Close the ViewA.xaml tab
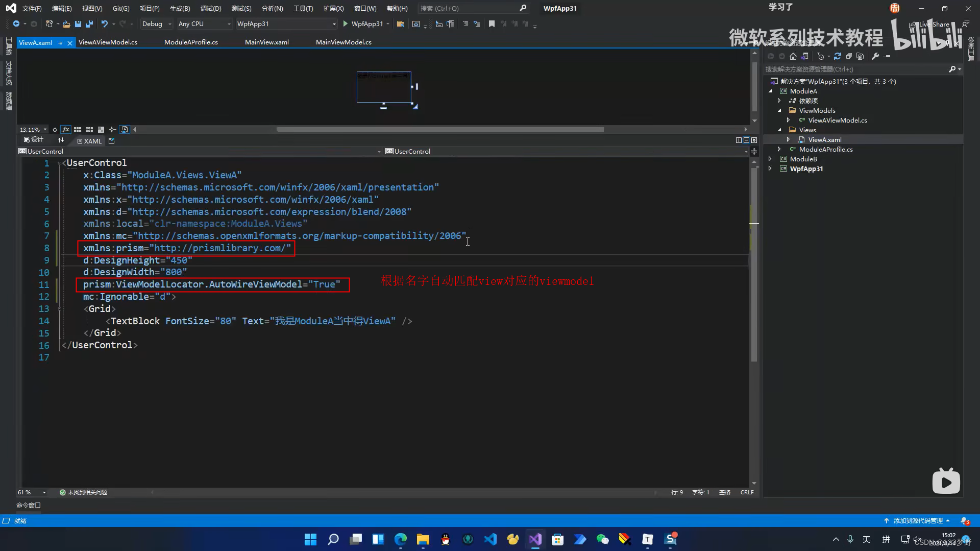The height and width of the screenshot is (551, 980). 70,43
